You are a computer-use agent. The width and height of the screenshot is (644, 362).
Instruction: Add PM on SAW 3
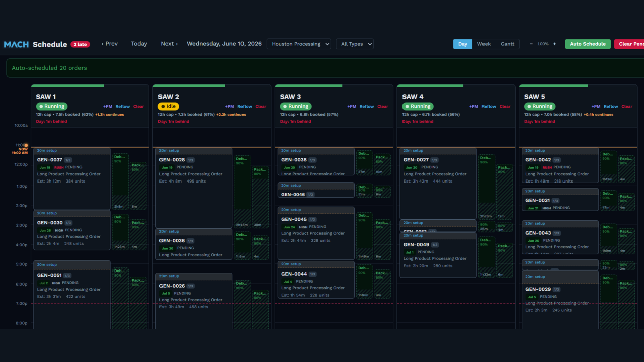click(352, 106)
